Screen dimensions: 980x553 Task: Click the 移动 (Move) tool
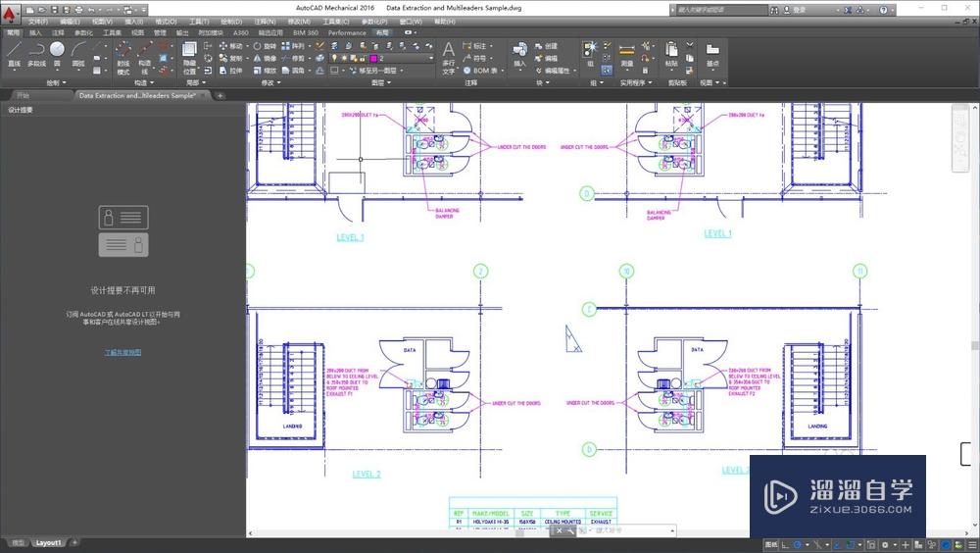230,46
